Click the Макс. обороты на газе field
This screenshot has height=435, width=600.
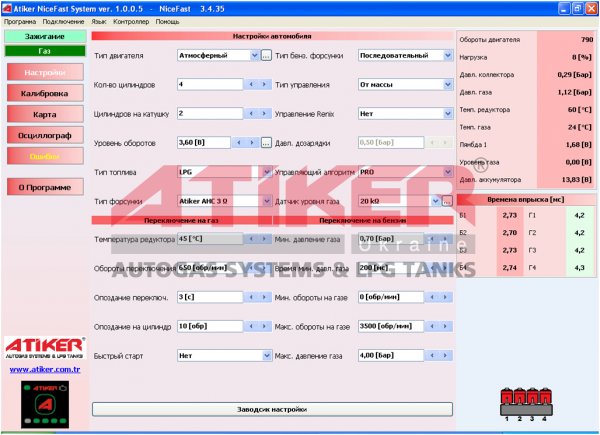click(391, 326)
